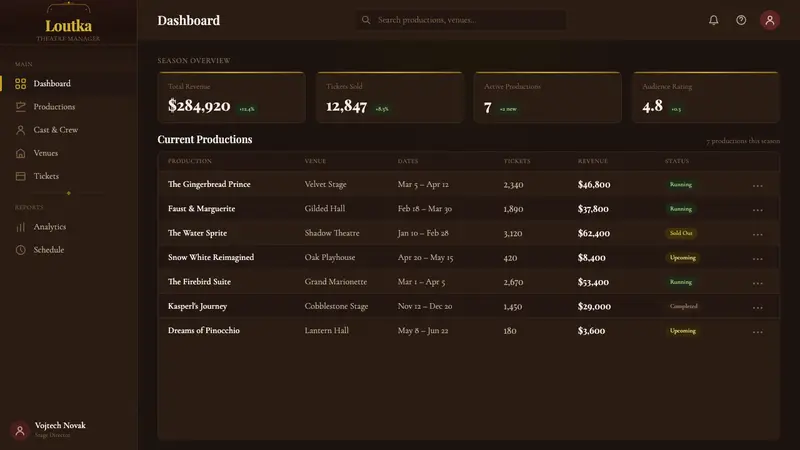Open the Cast & Crew menu item

tap(68, 130)
